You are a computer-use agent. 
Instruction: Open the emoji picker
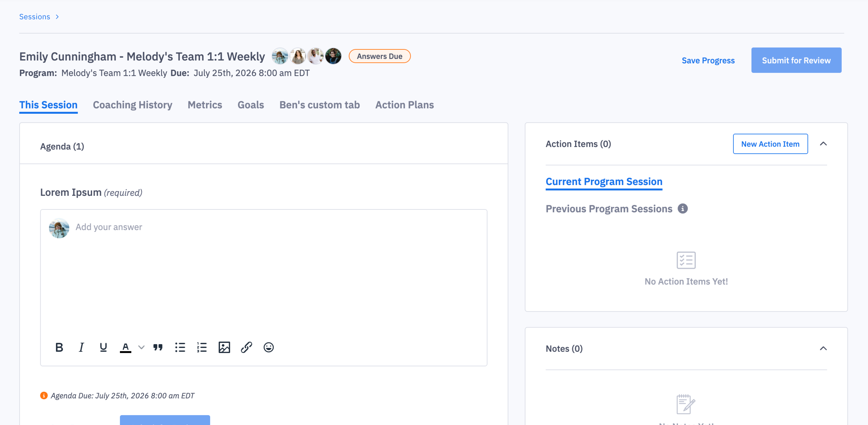pos(268,347)
